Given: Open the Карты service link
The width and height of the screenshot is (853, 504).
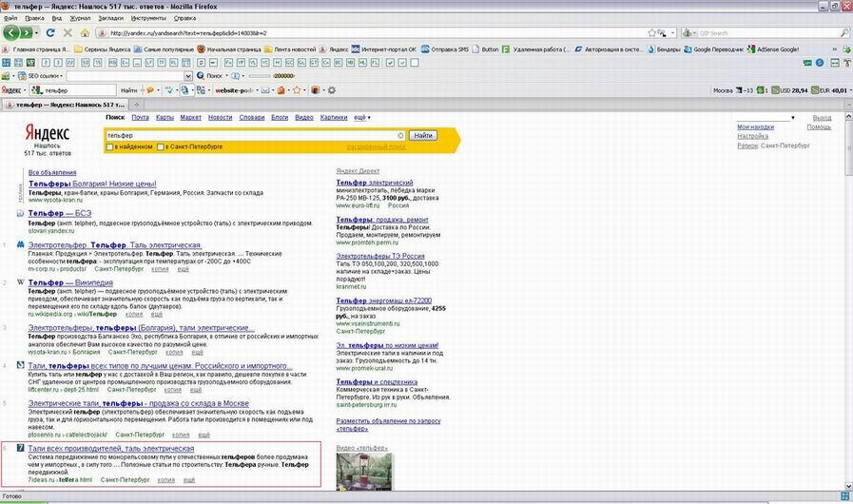Looking at the screenshot, I should point(165,118).
